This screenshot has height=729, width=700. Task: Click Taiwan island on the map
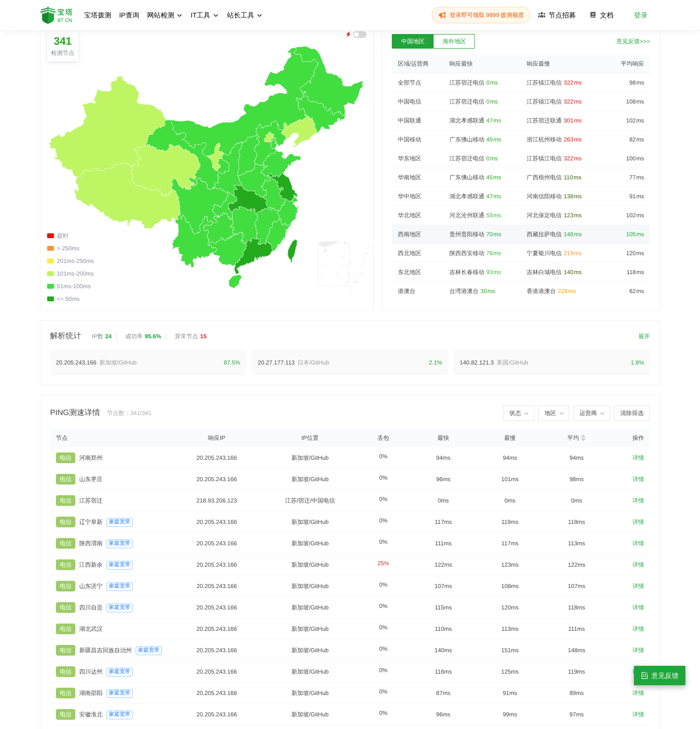point(292,251)
